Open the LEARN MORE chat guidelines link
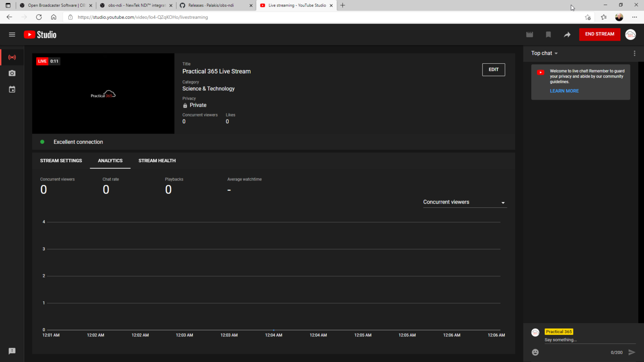The width and height of the screenshot is (644, 362). point(564,90)
